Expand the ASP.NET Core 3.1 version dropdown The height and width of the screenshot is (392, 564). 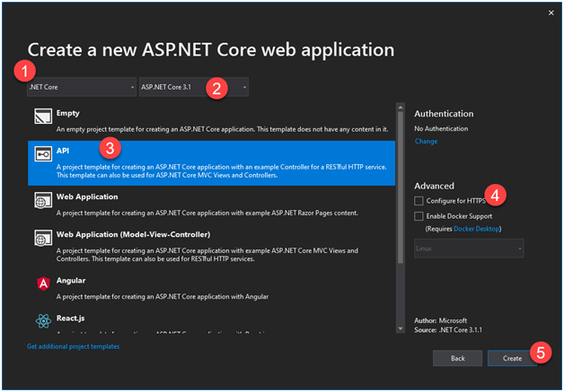coord(193,87)
